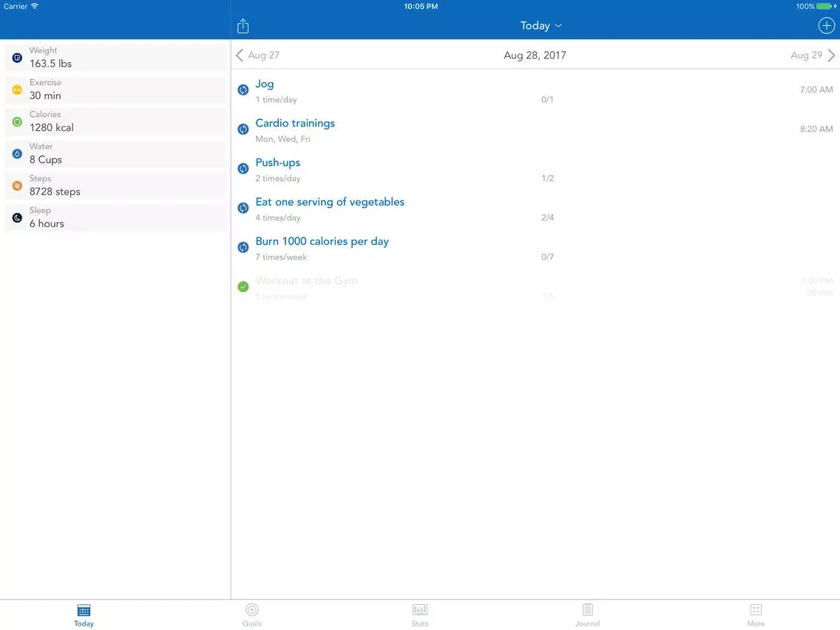
Task: Open the Eat one serving of vegetables goal
Action: (x=330, y=202)
